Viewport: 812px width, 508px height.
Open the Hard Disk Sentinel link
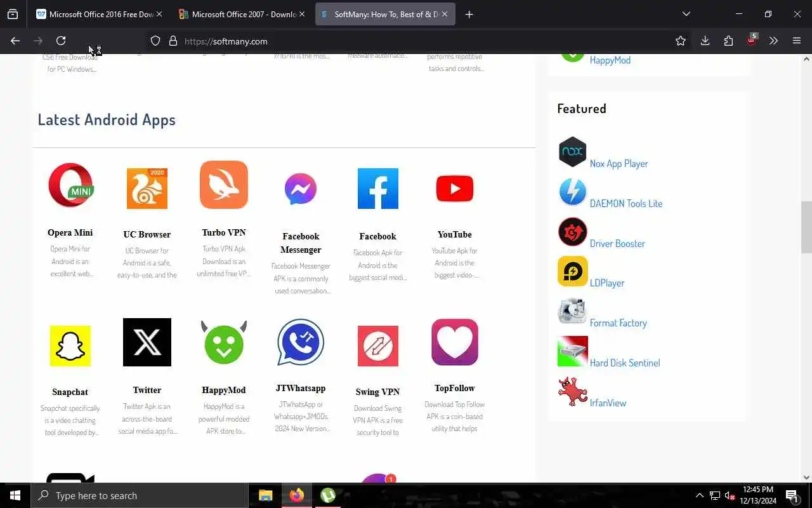pos(625,363)
